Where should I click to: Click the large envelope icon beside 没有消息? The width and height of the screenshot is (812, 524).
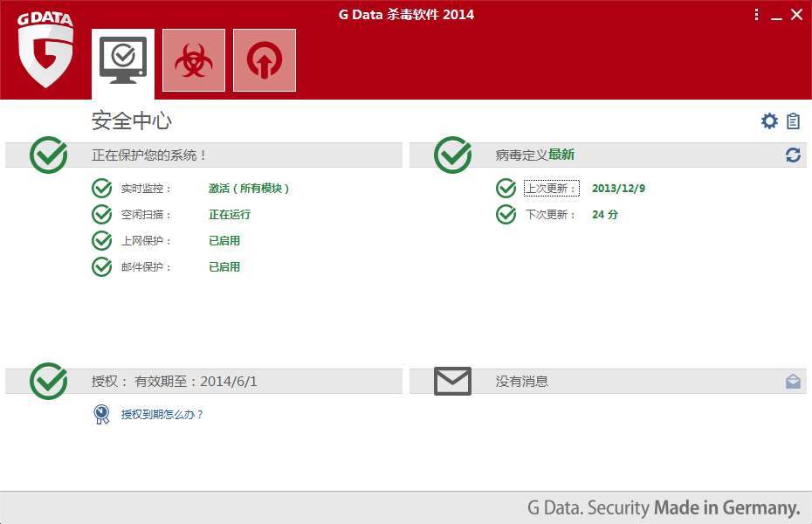point(452,381)
